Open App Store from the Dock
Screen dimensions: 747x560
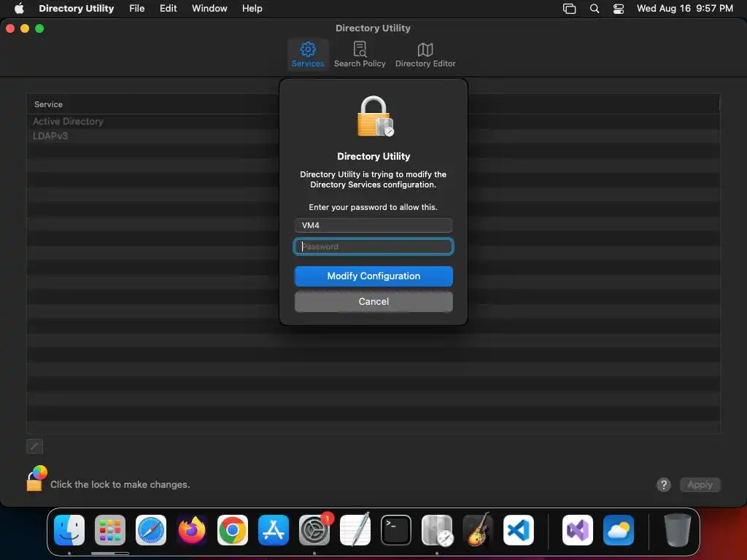pos(274,530)
